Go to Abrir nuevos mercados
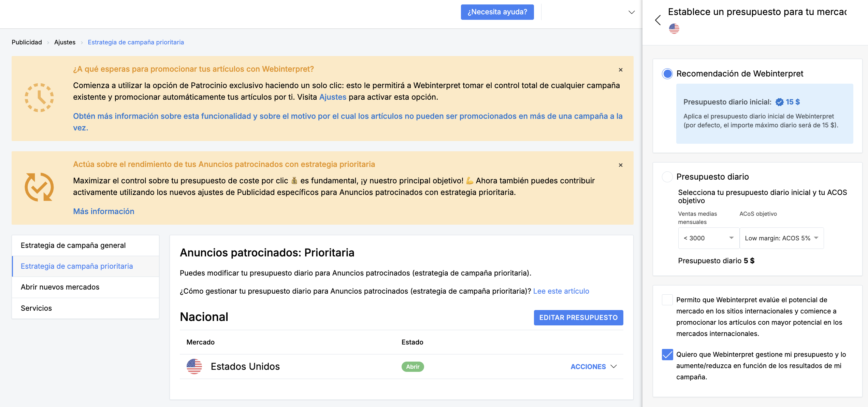Image resolution: width=868 pixels, height=407 pixels. 60,287
